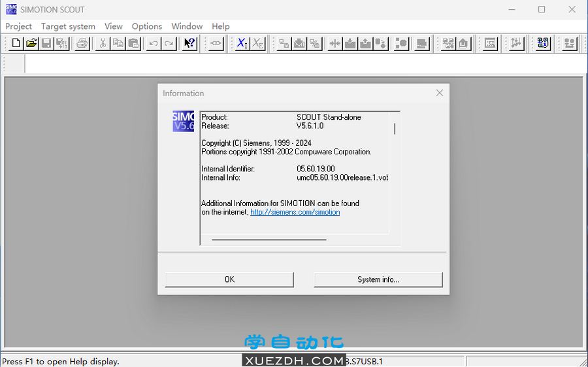588x367 pixels.
Task: Click the Undo arrow icon
Action: [154, 43]
